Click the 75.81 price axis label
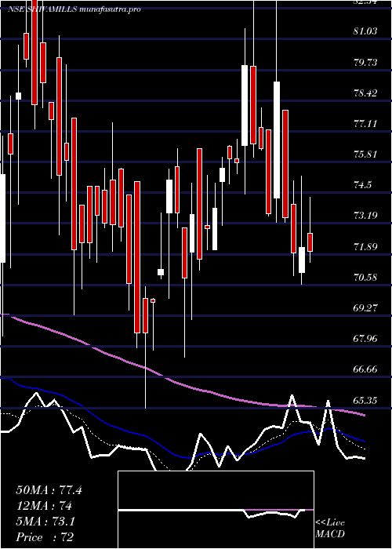 coord(365,154)
